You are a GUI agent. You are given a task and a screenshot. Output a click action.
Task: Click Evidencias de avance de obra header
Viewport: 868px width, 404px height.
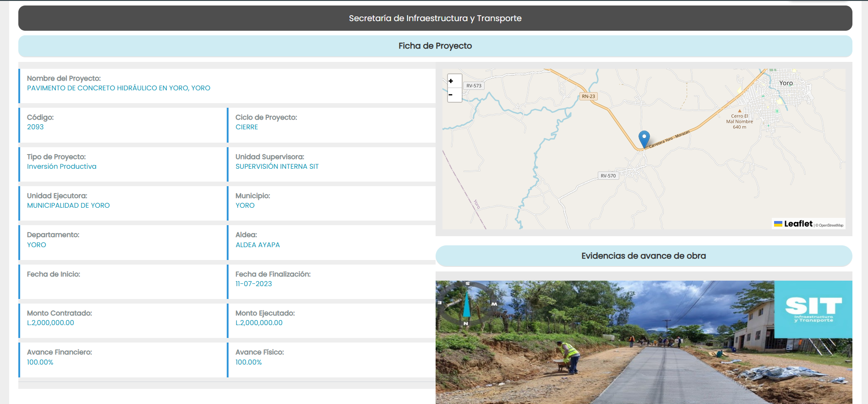(x=643, y=256)
